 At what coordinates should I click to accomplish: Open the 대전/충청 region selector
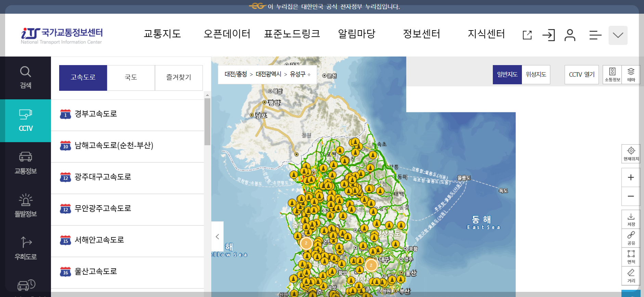point(236,74)
